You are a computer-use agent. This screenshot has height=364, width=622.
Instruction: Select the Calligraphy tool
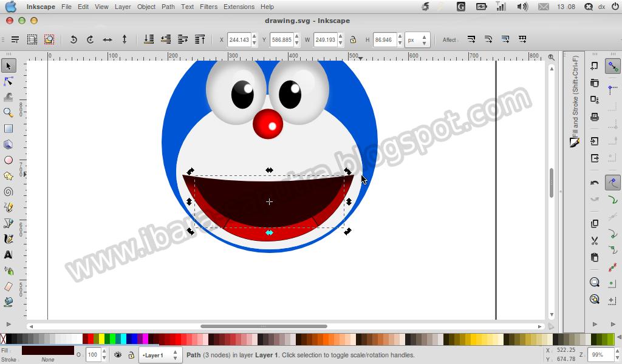(9, 239)
